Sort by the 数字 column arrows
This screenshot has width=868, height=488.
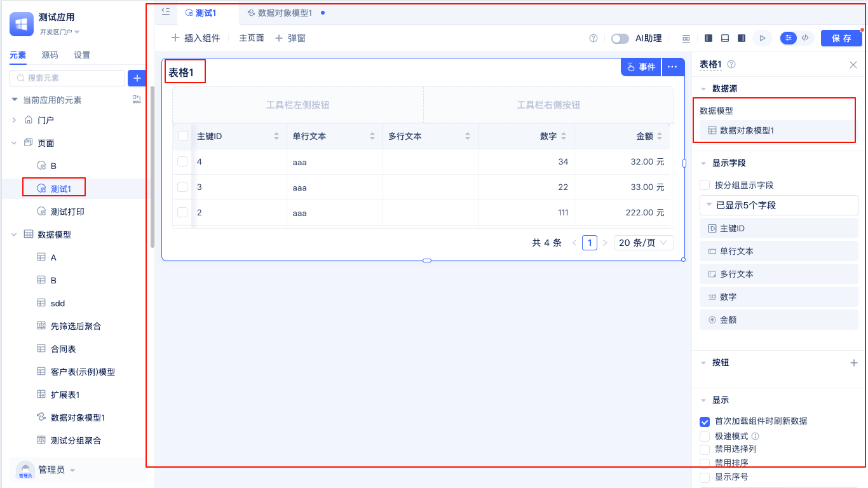click(563, 136)
